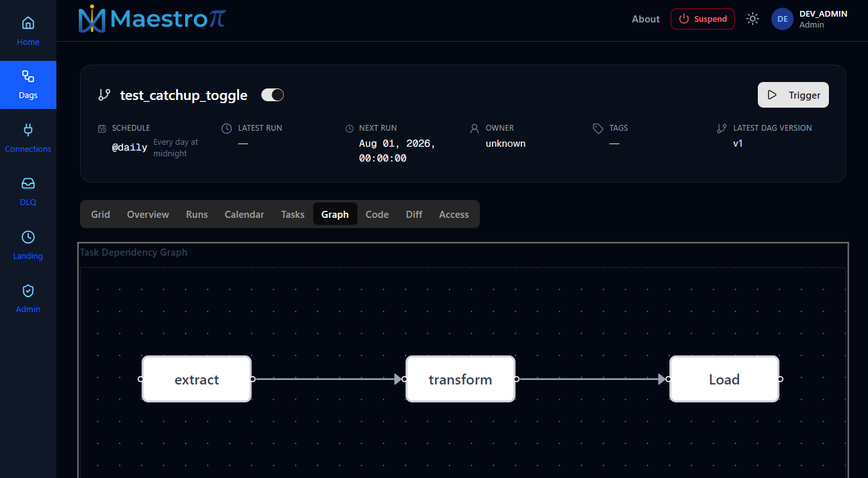868x478 pixels.
Task: Click the output handle of extract node
Action: 252,379
